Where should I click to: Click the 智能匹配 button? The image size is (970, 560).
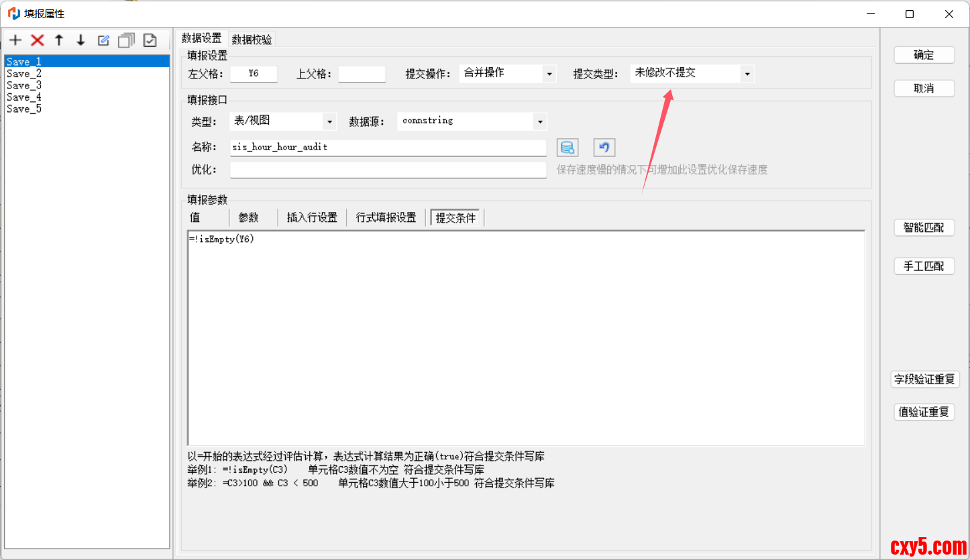(x=924, y=228)
